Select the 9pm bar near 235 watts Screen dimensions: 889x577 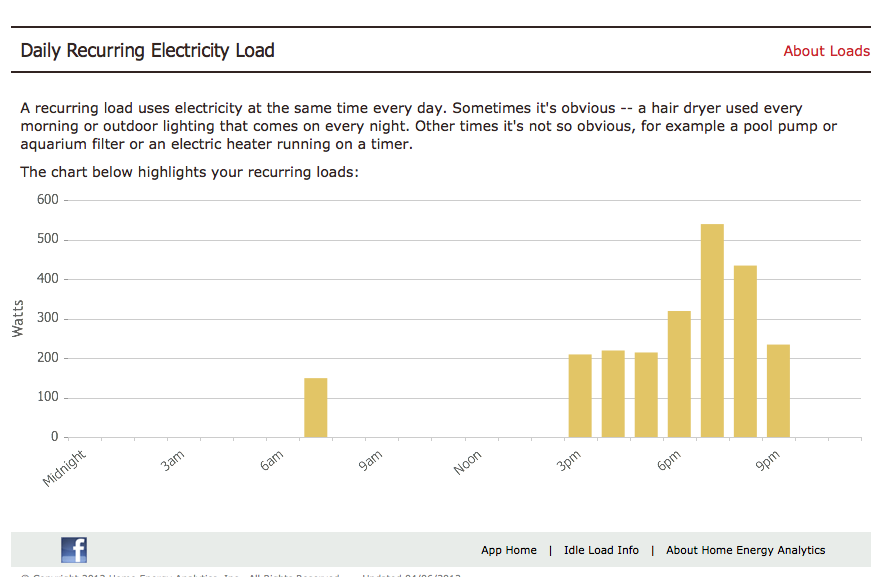[x=778, y=391]
